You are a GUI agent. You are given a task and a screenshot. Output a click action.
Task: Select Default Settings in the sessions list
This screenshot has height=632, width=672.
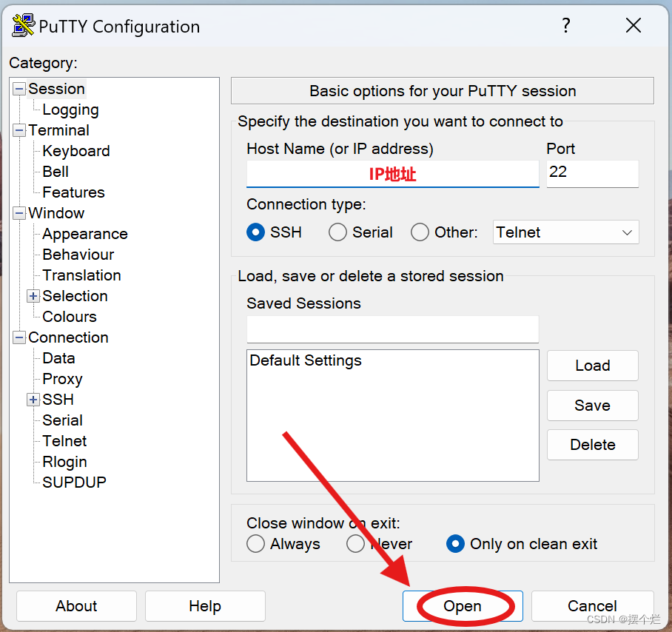(306, 361)
